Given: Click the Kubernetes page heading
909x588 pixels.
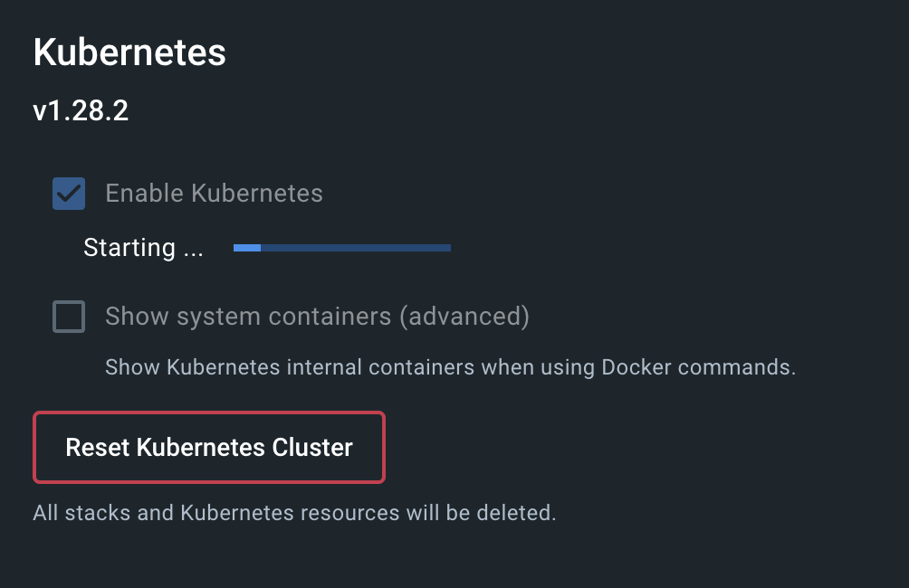Looking at the screenshot, I should tap(129, 52).
